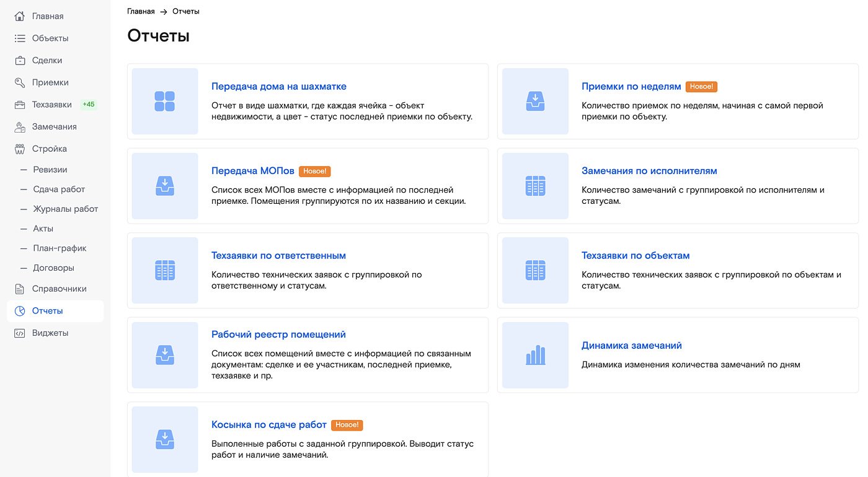Open the Приемки по неделям report link
The height and width of the screenshot is (477, 868).
[x=631, y=87]
